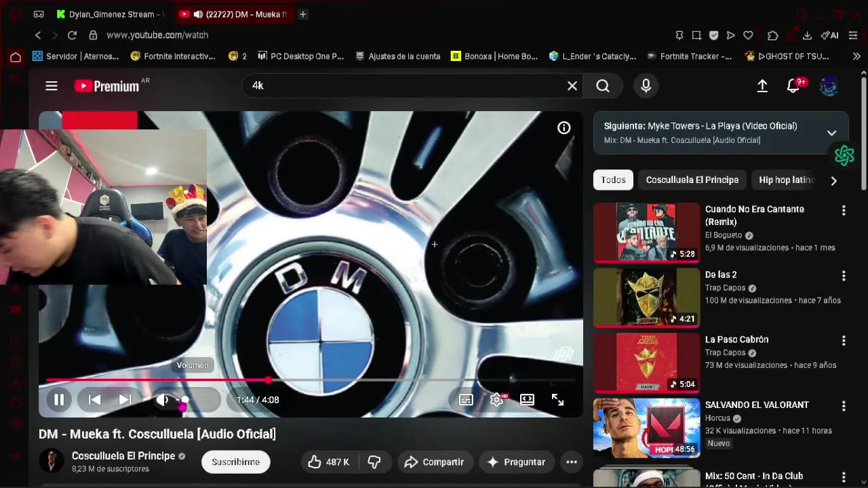868x488 pixels.
Task: Open SALVANDO EL VALORANT video title
Action: [757, 405]
